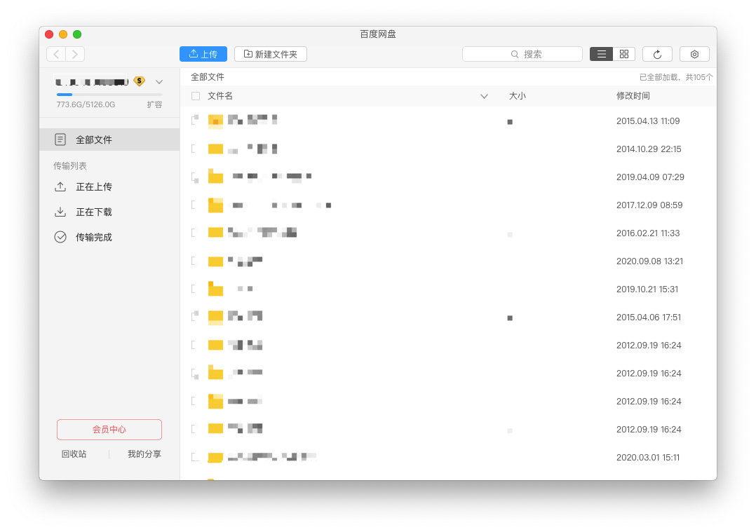Switch to grid view mode

[x=624, y=54]
